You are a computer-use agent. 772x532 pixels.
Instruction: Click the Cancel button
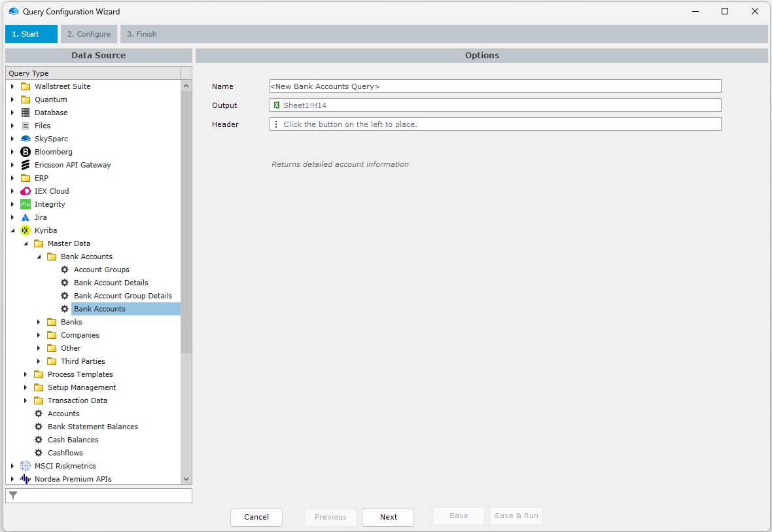[x=256, y=517]
